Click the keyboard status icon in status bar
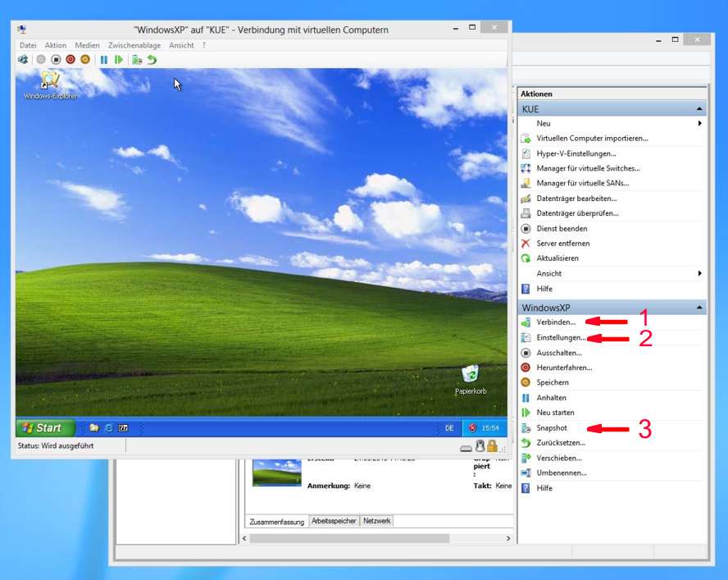 point(466,448)
